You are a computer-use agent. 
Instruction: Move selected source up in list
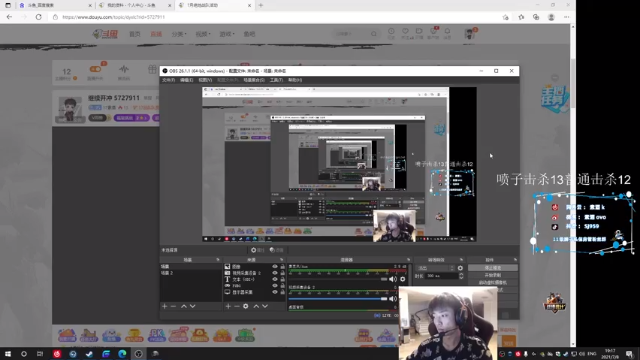pyautogui.click(x=256, y=306)
